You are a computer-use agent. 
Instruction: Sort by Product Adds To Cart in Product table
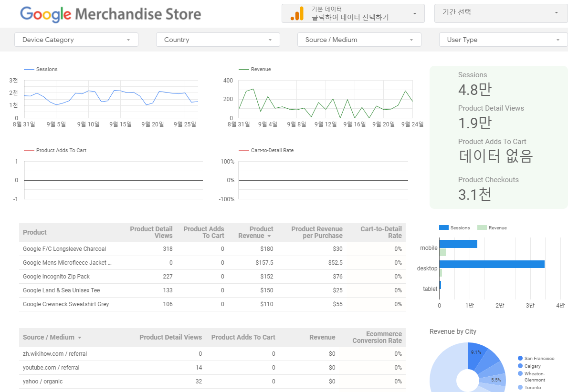(x=204, y=232)
